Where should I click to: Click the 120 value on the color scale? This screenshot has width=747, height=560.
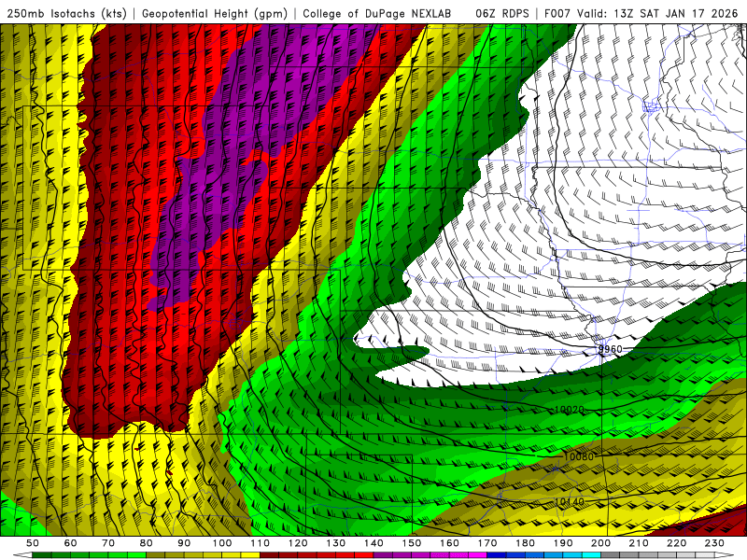tap(298, 543)
